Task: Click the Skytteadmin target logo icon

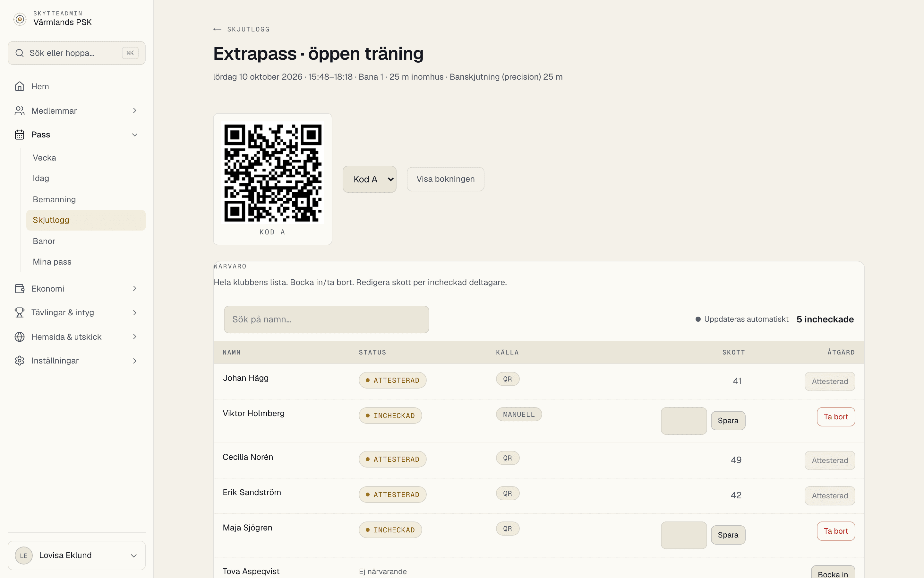Action: (x=20, y=19)
